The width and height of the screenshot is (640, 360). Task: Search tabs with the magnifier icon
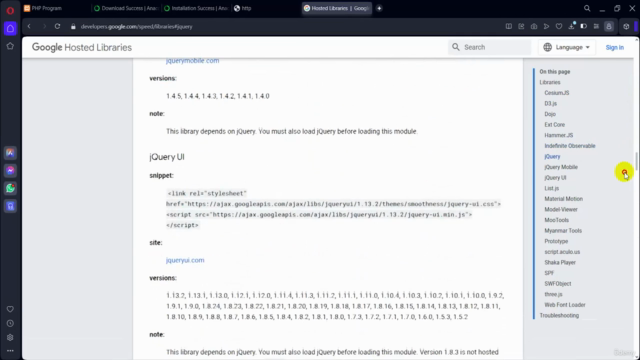(587, 8)
